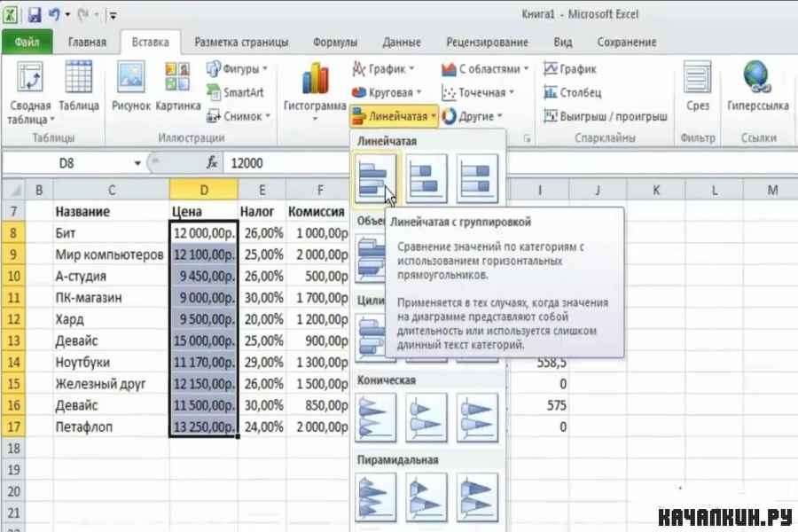Screen dimensions: 798x532
Task: Click the cell 'ПК-магазин'
Action: (111, 298)
